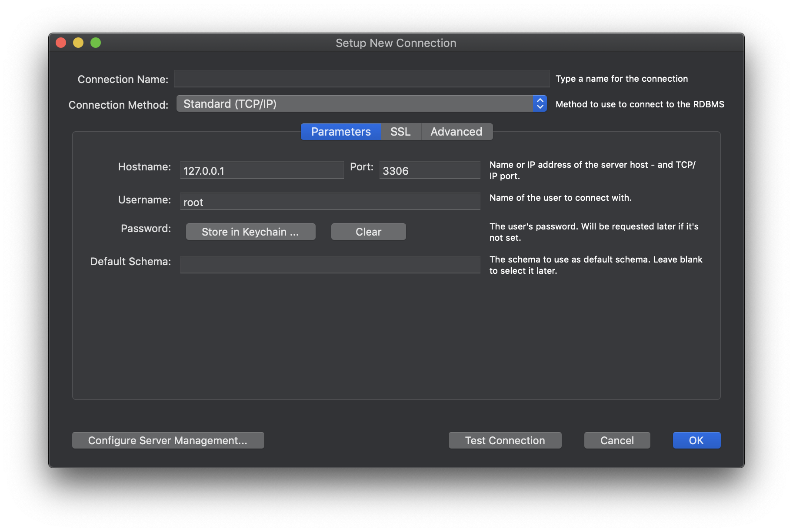The width and height of the screenshot is (793, 532).
Task: Click the Default Schema input field
Action: click(x=330, y=264)
